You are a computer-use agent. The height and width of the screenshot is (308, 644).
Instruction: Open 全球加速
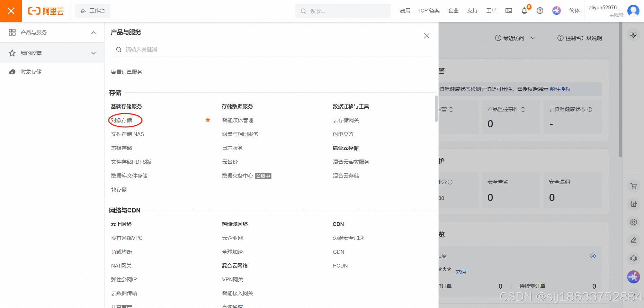coord(232,252)
